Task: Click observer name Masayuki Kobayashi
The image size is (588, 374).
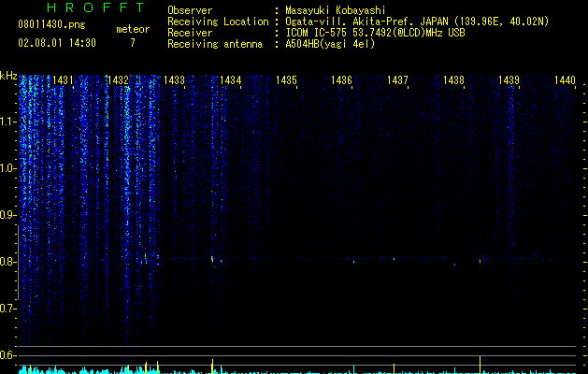Action: pos(336,10)
